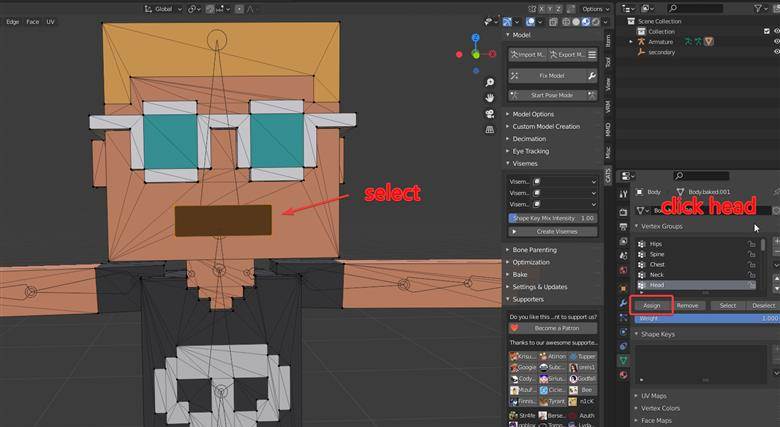This screenshot has width=780, height=427.
Task: Toggle X axis mirror button
Action: pos(542,9)
